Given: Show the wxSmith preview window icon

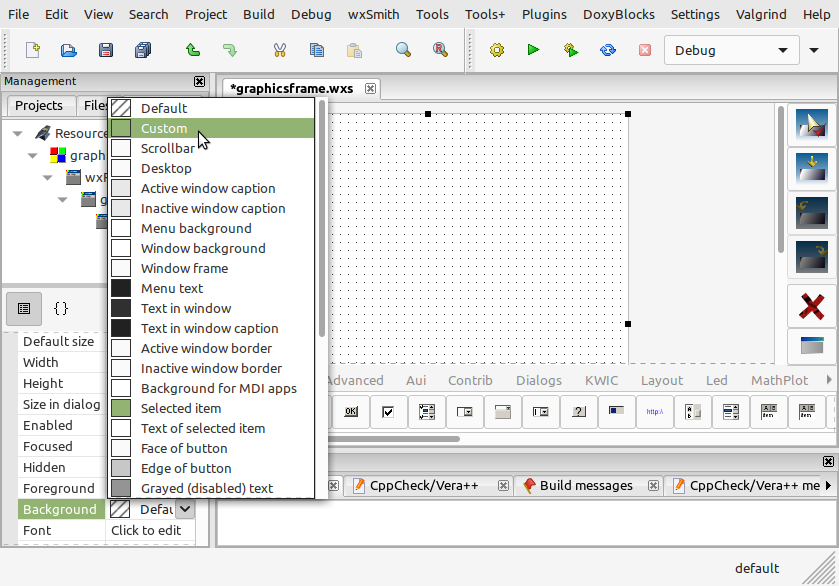Looking at the screenshot, I should point(812,346).
